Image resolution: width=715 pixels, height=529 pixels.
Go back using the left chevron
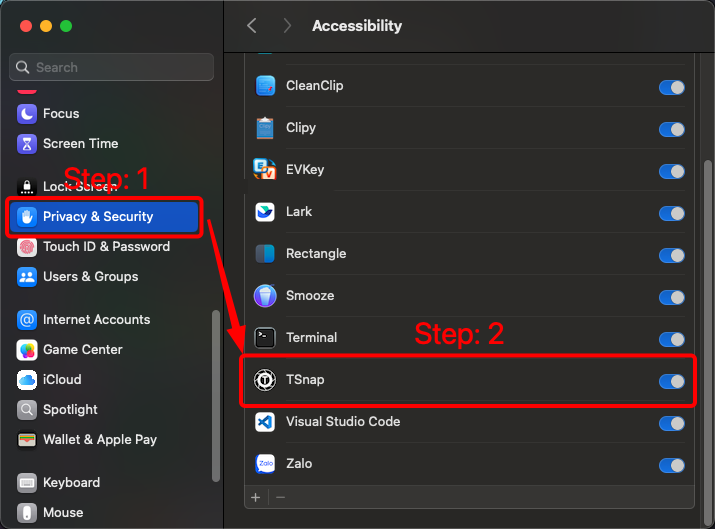point(252,26)
